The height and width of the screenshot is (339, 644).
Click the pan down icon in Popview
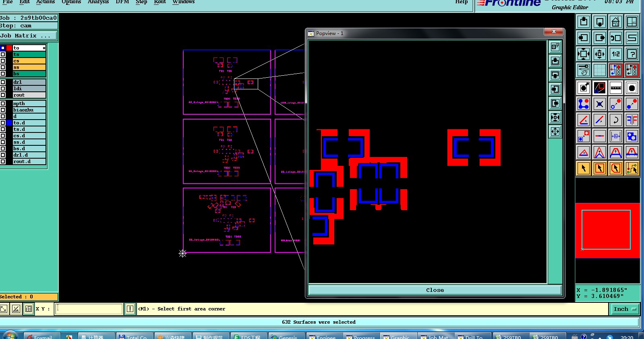tap(555, 75)
